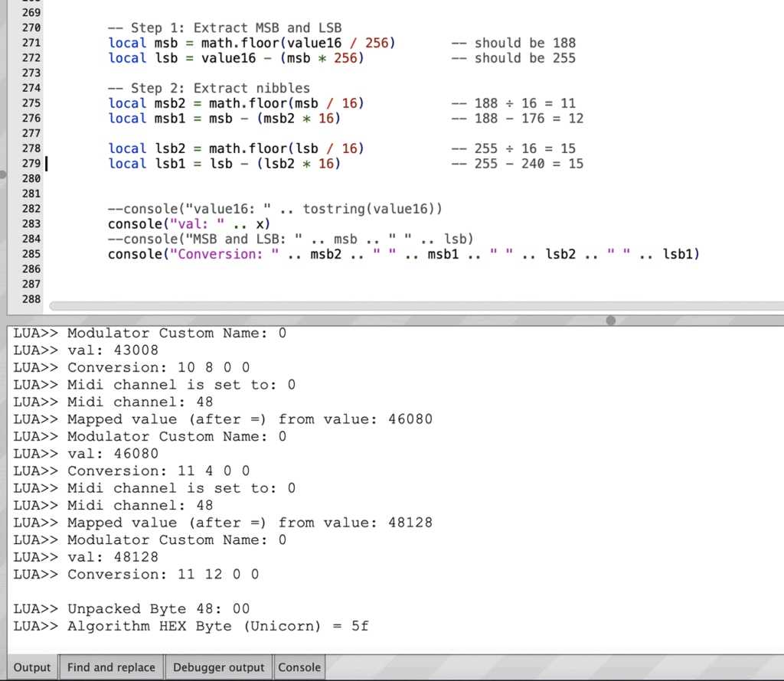The height and width of the screenshot is (681, 784).
Task: Click the 'val: 43008' output line
Action: pyautogui.click(x=113, y=350)
